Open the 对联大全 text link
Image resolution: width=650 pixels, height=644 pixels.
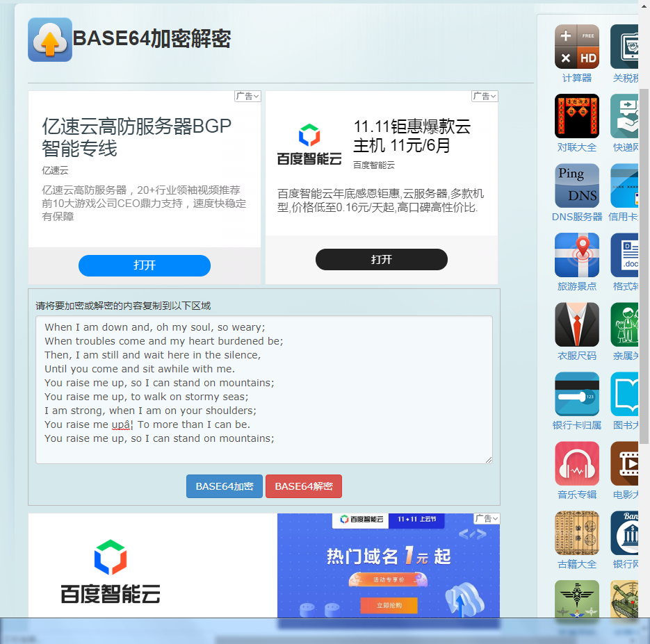point(576,147)
